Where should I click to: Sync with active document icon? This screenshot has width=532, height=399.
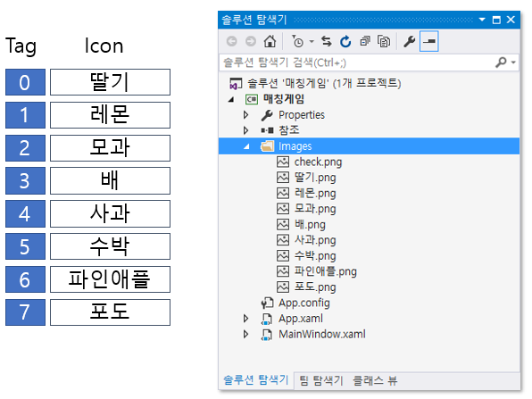click(x=327, y=41)
